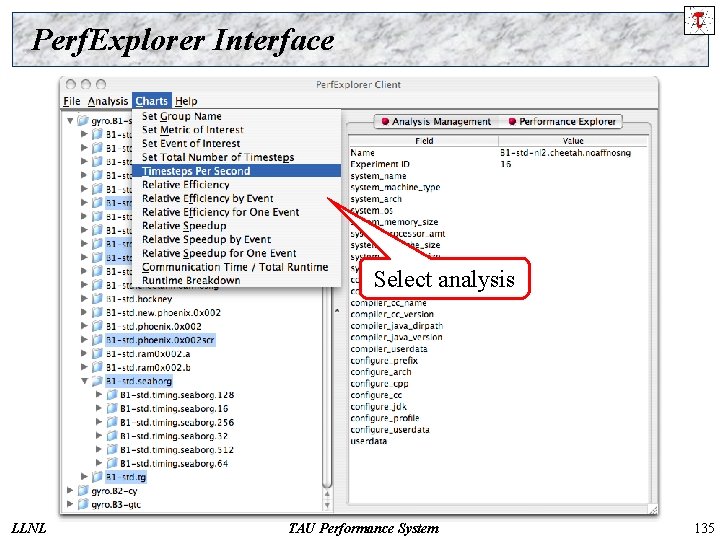720x540 pixels.
Task: Collapse the gyro.B1 root node
Action: pos(70,121)
